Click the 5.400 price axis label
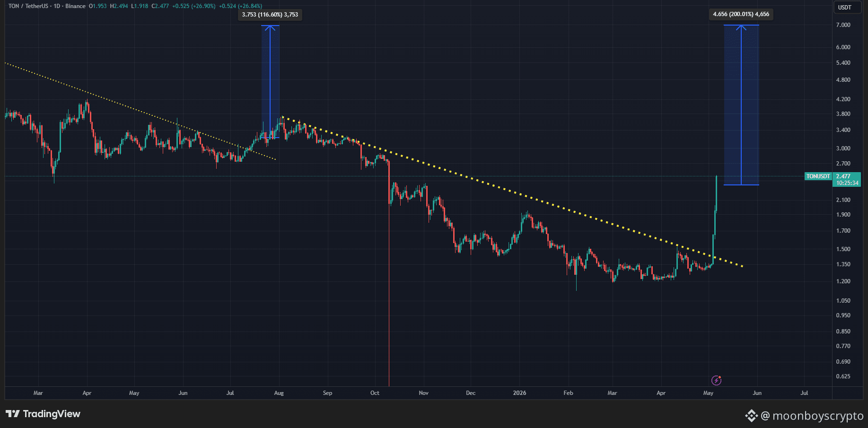The height and width of the screenshot is (428, 868). [843, 63]
